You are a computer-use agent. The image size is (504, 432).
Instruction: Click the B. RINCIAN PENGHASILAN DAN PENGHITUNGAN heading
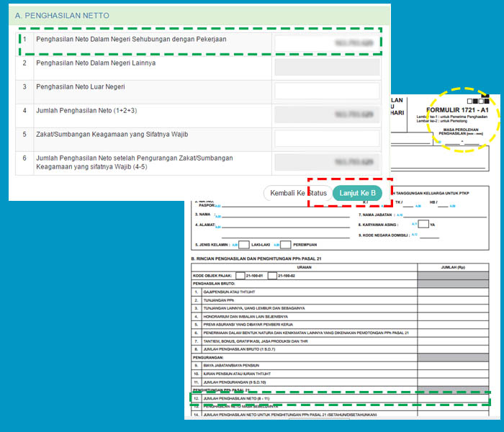pos(256,258)
